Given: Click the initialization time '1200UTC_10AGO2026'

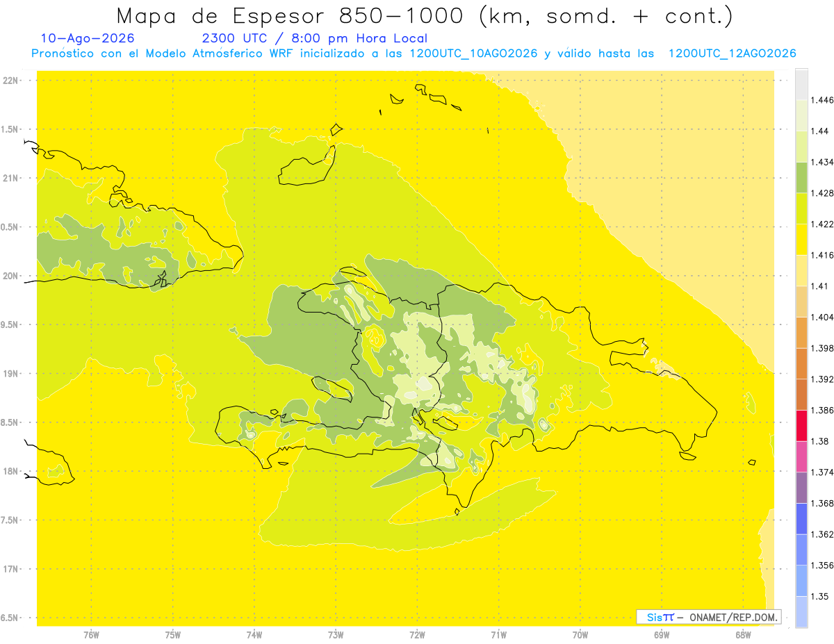Looking at the screenshot, I should click(x=473, y=53).
